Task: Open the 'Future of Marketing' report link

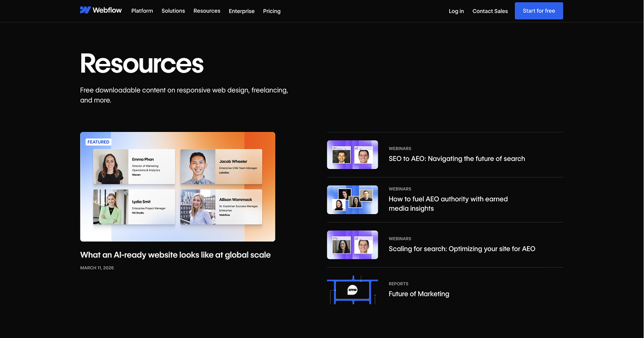Action: [419, 293]
